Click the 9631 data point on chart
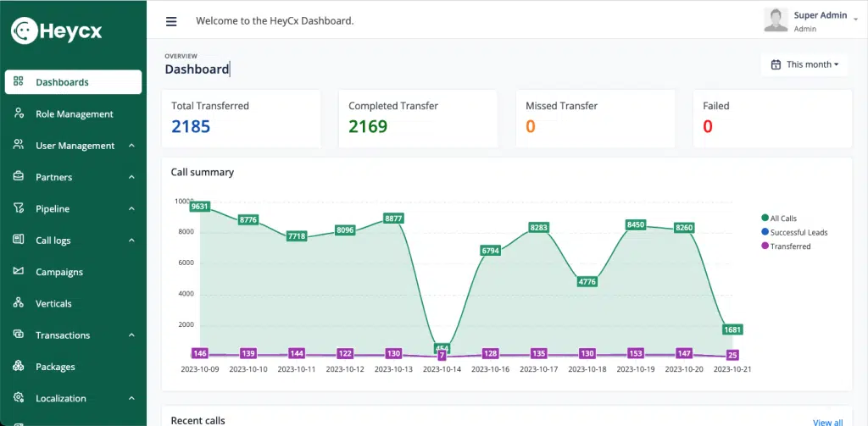This screenshot has height=426, width=868. click(x=200, y=207)
